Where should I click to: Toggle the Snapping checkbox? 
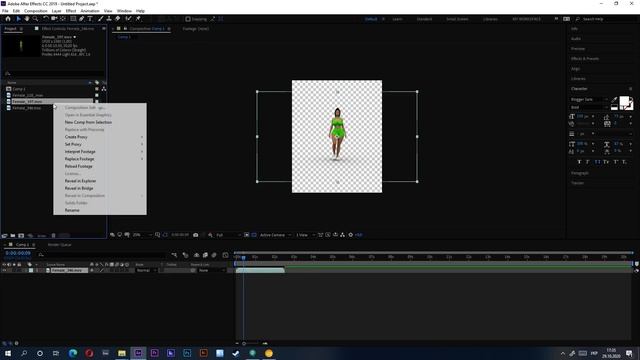(188, 19)
